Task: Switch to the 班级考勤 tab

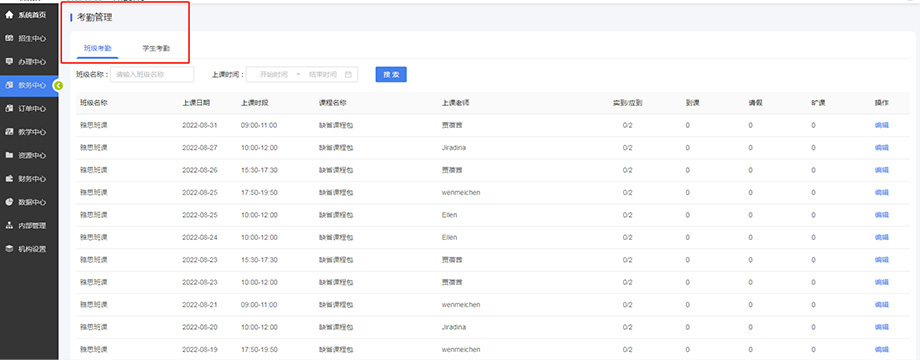Action: click(97, 48)
